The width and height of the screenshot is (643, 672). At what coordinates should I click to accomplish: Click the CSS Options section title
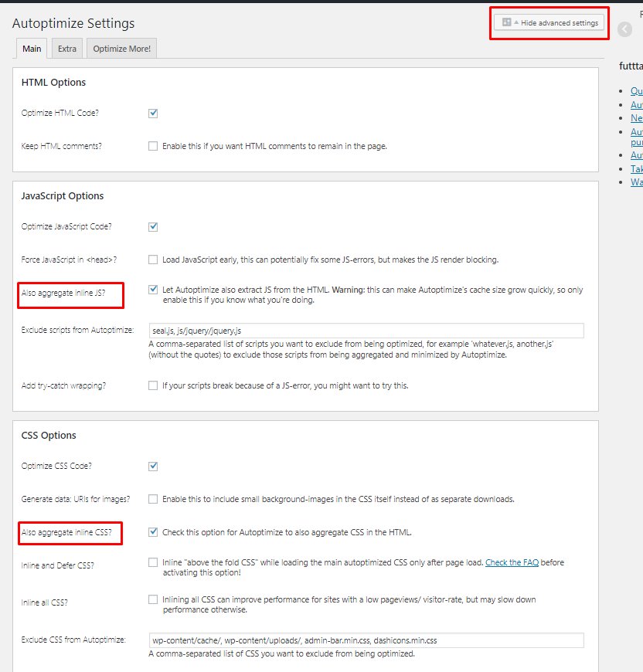pos(49,436)
